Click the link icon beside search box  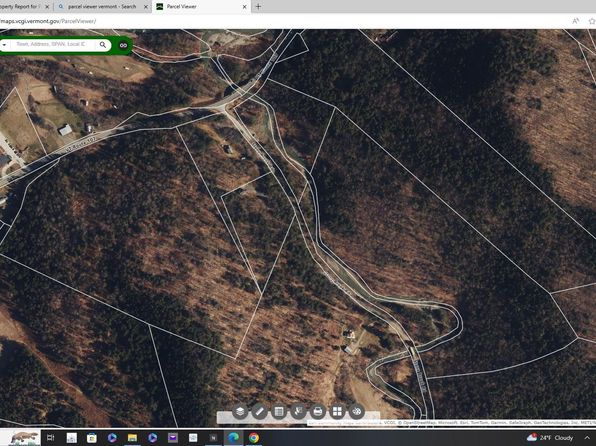[123, 45]
